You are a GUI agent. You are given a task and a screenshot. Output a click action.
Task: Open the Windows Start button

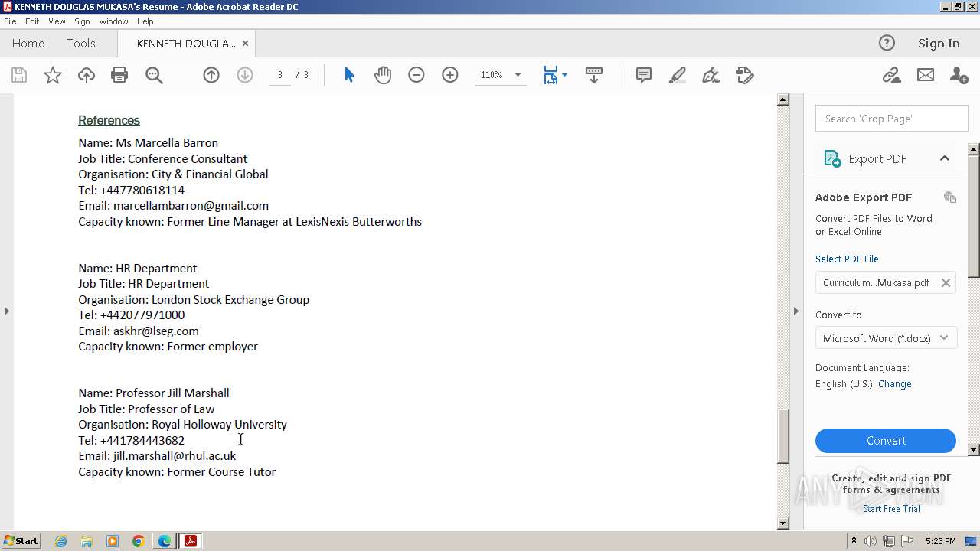click(21, 541)
